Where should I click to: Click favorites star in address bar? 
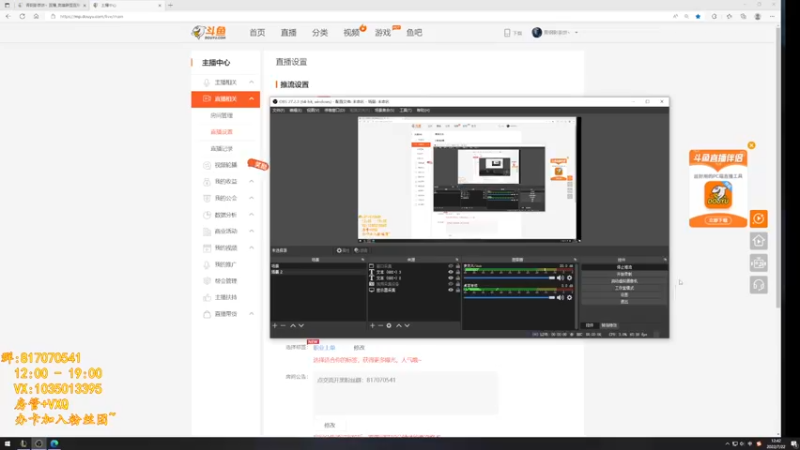(698, 16)
